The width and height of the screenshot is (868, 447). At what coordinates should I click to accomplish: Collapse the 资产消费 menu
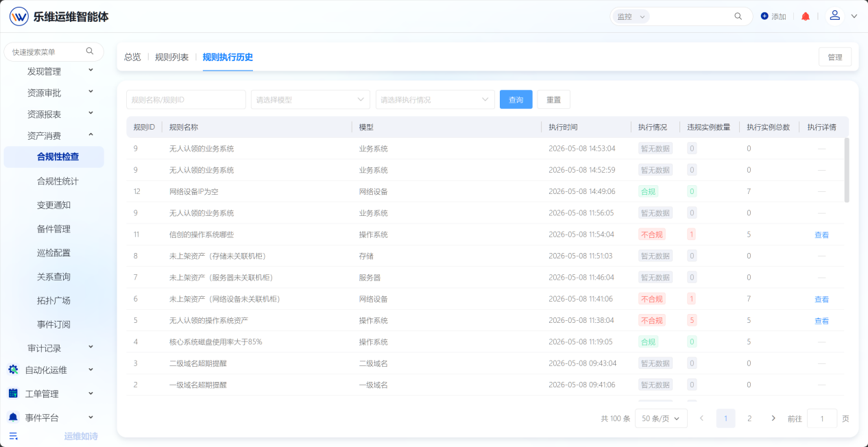pos(91,135)
